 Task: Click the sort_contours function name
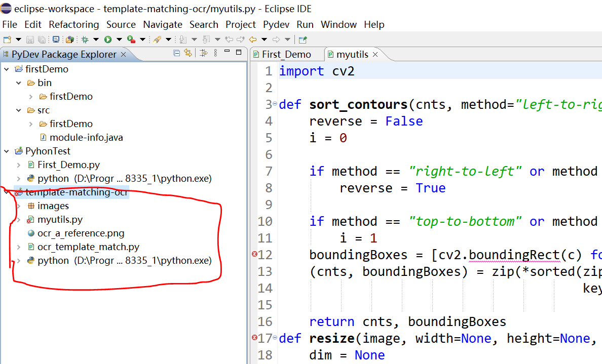pyautogui.click(x=358, y=104)
